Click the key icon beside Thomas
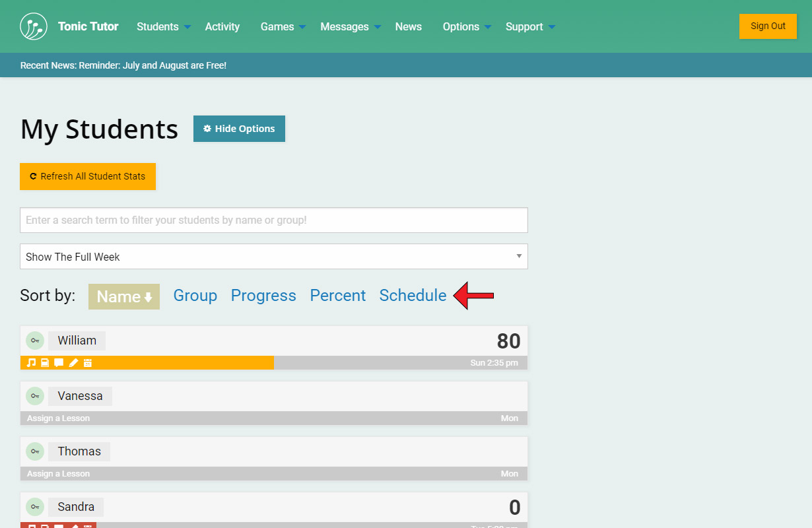This screenshot has height=528, width=812. tap(35, 451)
